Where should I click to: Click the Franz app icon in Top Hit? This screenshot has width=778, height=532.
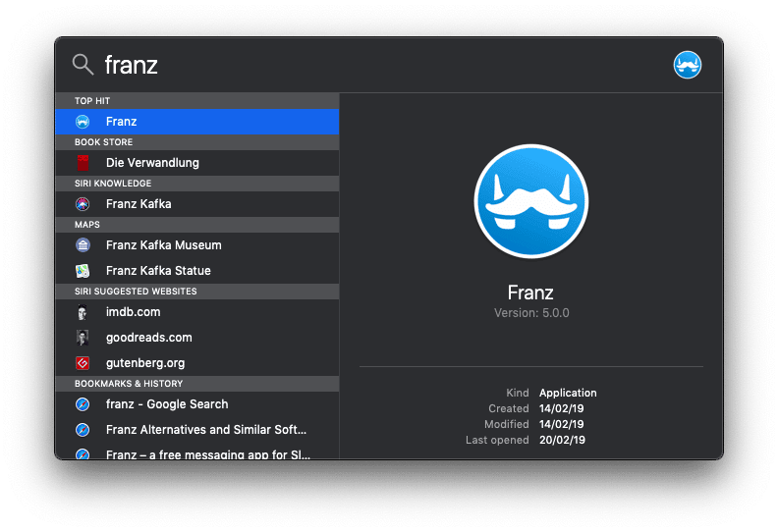tap(83, 122)
